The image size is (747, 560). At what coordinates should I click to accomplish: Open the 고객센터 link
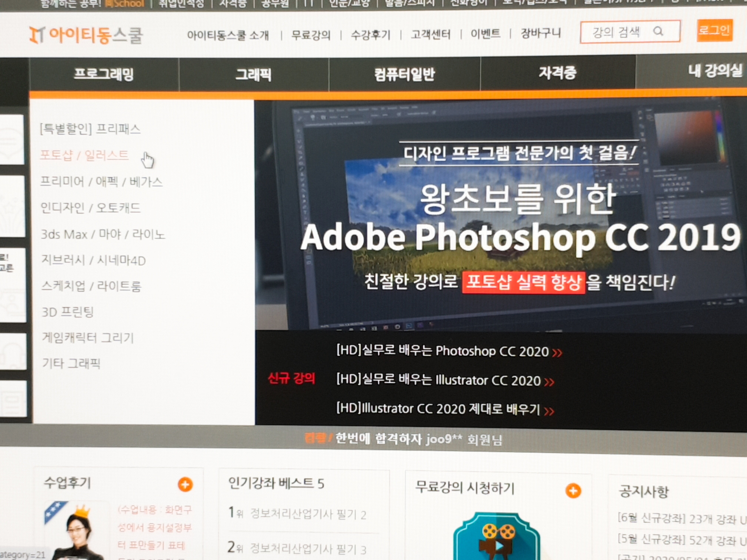coord(431,34)
